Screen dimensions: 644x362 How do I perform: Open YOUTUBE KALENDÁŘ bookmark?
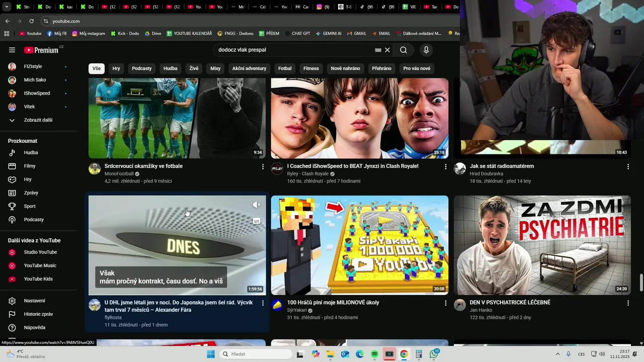[x=189, y=33]
